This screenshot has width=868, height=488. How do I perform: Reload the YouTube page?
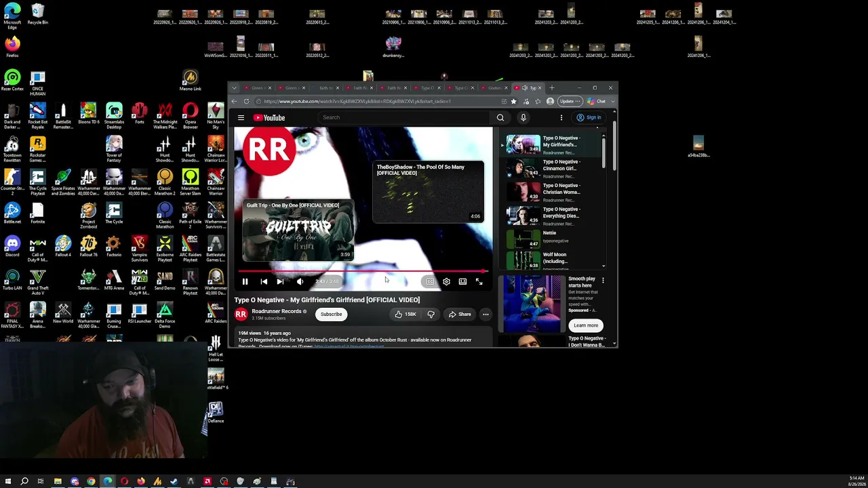(x=246, y=101)
